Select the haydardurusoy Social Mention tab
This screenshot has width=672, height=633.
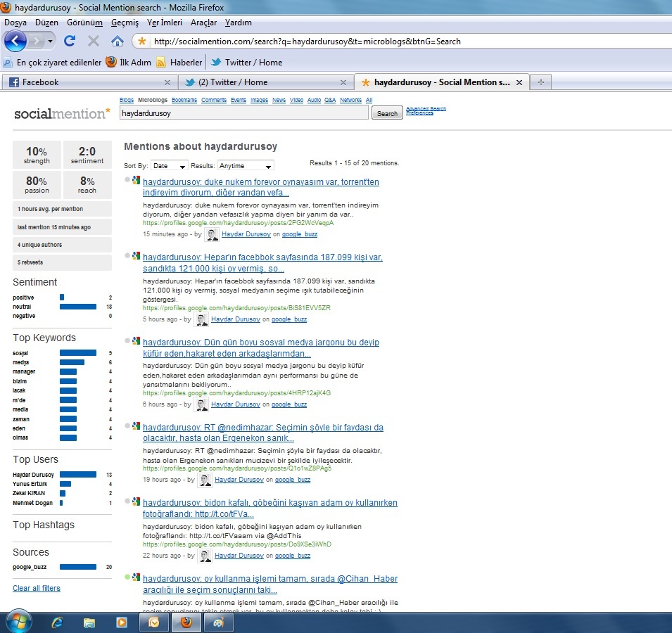click(441, 82)
